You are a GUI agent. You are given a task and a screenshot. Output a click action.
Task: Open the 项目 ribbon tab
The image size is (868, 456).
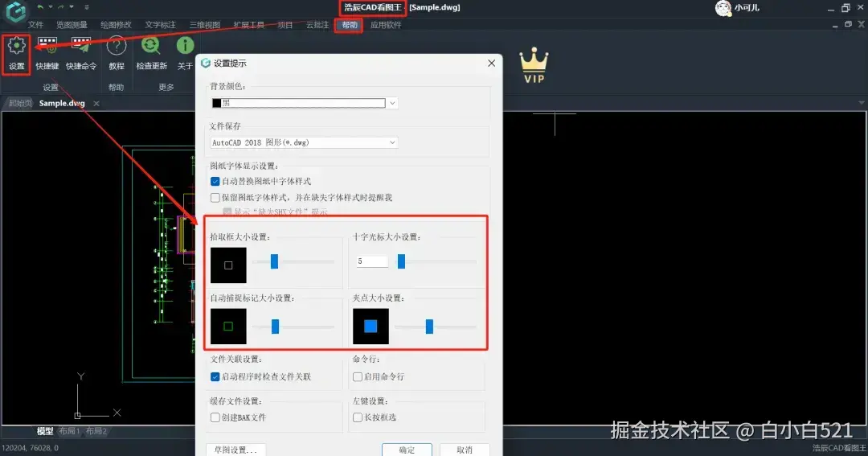pos(285,25)
